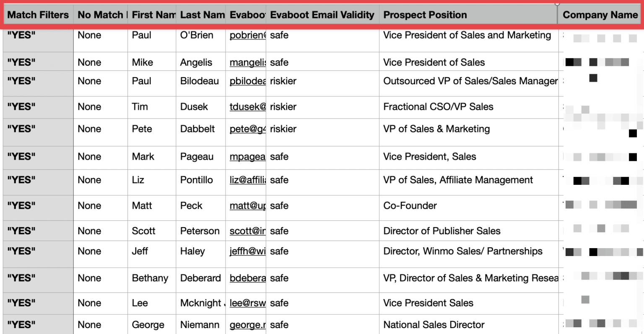Select the Bethany first name cell

click(x=152, y=280)
